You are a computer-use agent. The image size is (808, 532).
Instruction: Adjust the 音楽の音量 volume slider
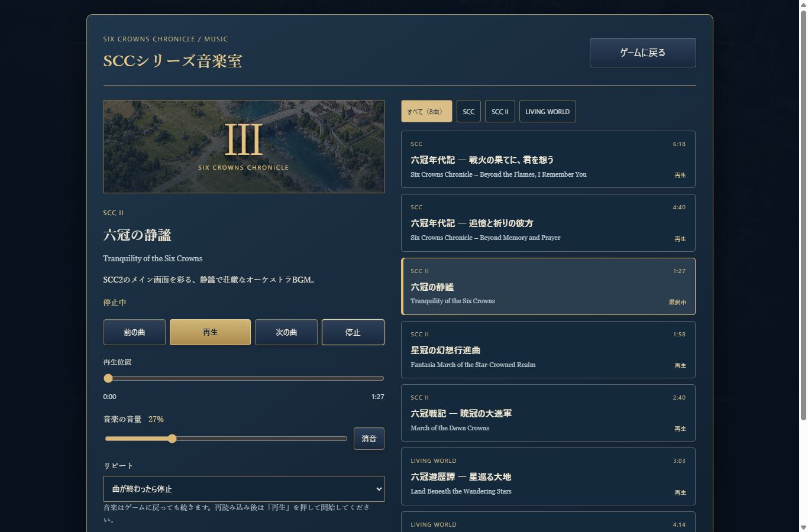[x=226, y=439]
